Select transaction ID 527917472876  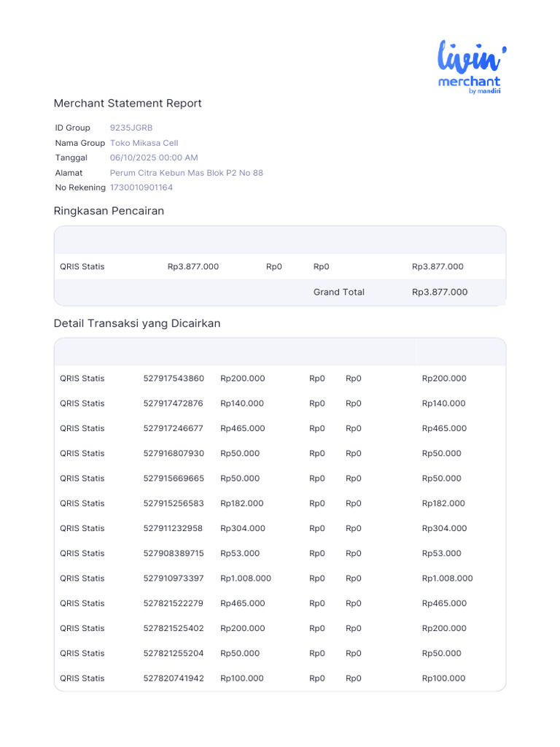pyautogui.click(x=174, y=403)
